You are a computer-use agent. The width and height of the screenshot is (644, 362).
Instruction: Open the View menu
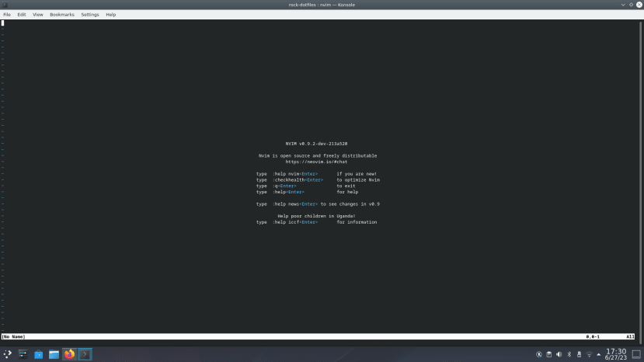tap(38, 15)
